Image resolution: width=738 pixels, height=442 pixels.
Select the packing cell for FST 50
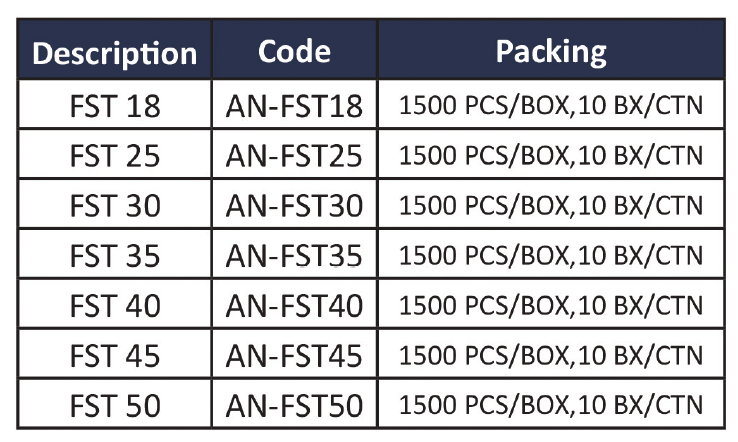click(x=551, y=404)
